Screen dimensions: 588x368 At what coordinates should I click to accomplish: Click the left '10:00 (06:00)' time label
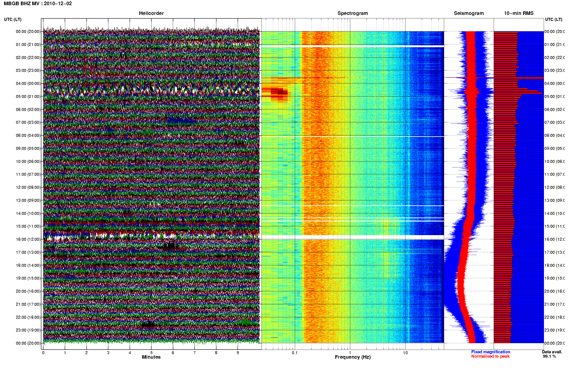(x=28, y=161)
